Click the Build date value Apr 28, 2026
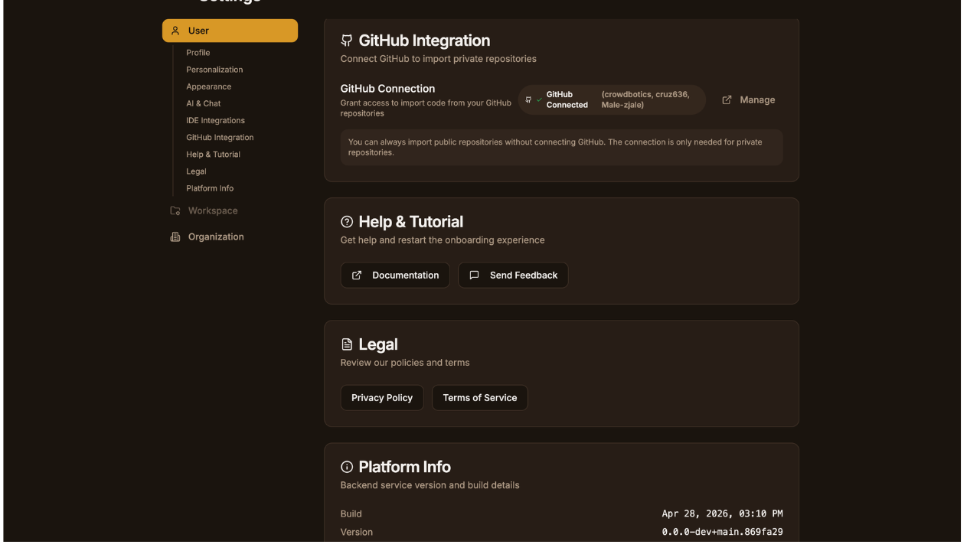Viewport: 980px width, 551px height. point(722,514)
